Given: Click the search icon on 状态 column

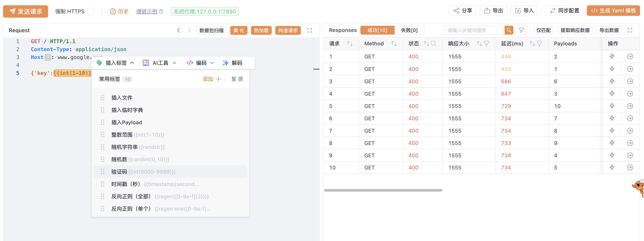Looking at the screenshot, I should click(434, 44).
